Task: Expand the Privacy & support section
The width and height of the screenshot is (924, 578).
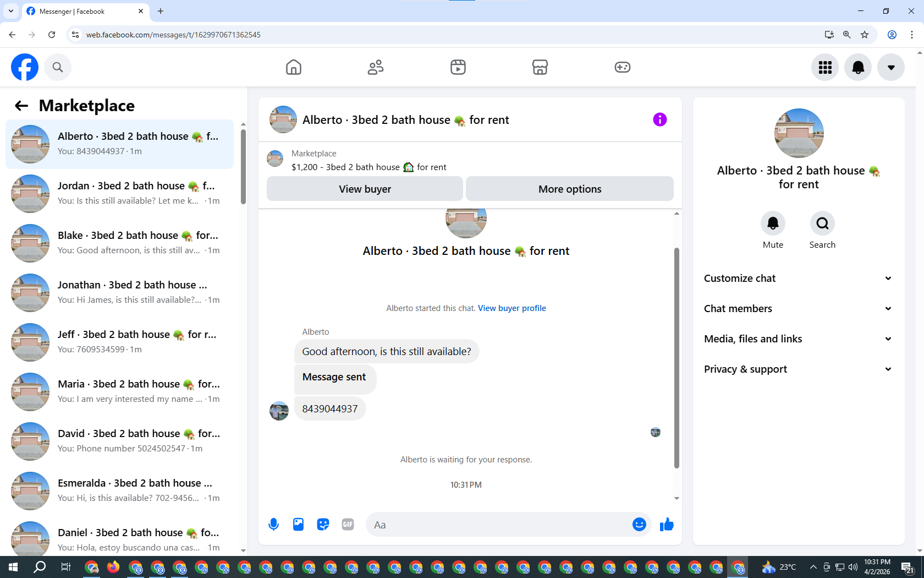Action: coord(798,369)
